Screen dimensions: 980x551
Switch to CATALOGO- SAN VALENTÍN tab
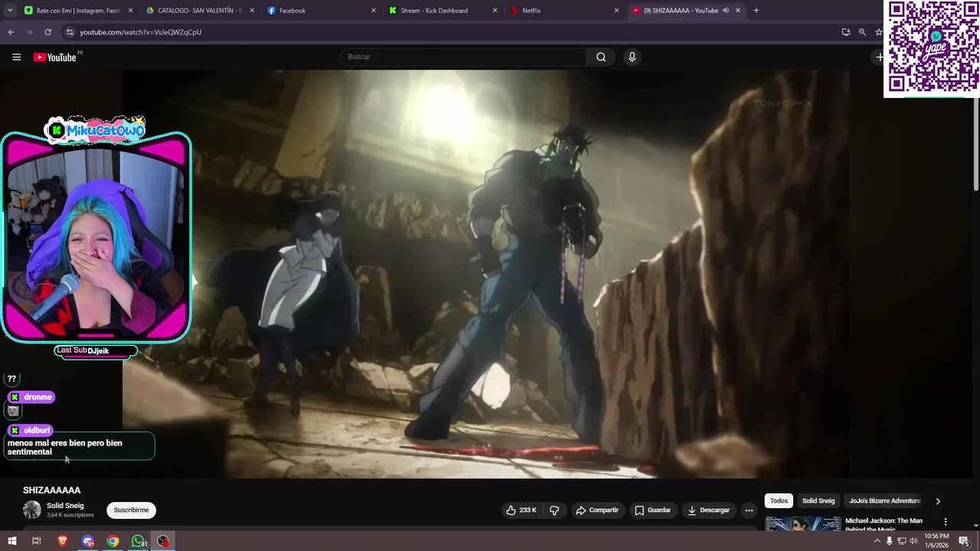pyautogui.click(x=199, y=11)
